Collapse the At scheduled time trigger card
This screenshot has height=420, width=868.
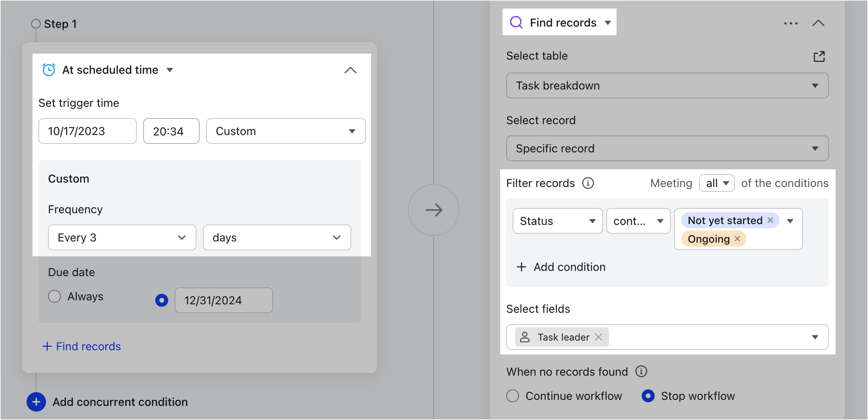pos(350,70)
